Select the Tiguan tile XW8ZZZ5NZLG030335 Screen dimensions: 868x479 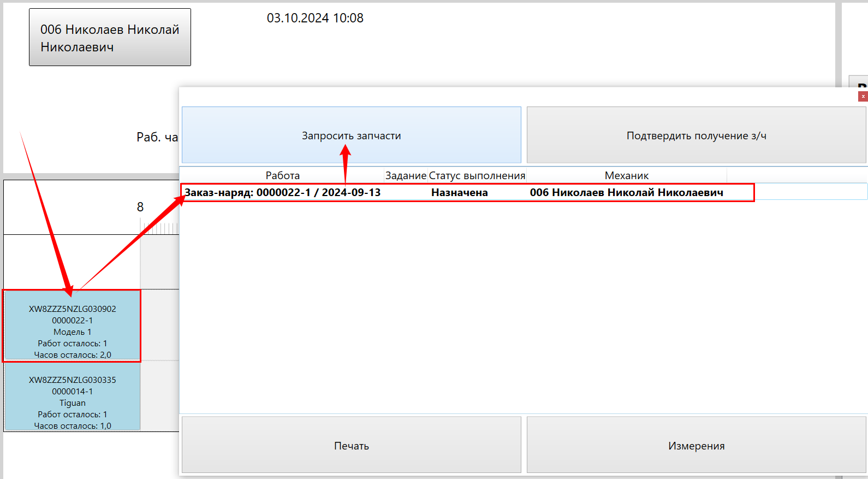point(72,397)
